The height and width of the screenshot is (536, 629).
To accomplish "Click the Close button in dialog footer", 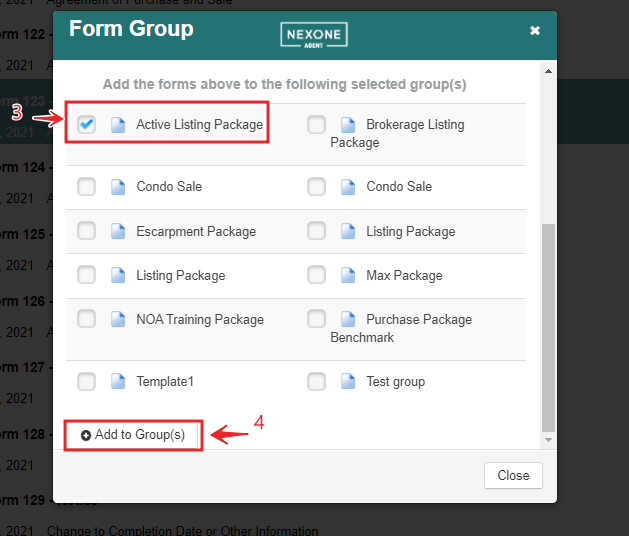I will click(x=513, y=476).
